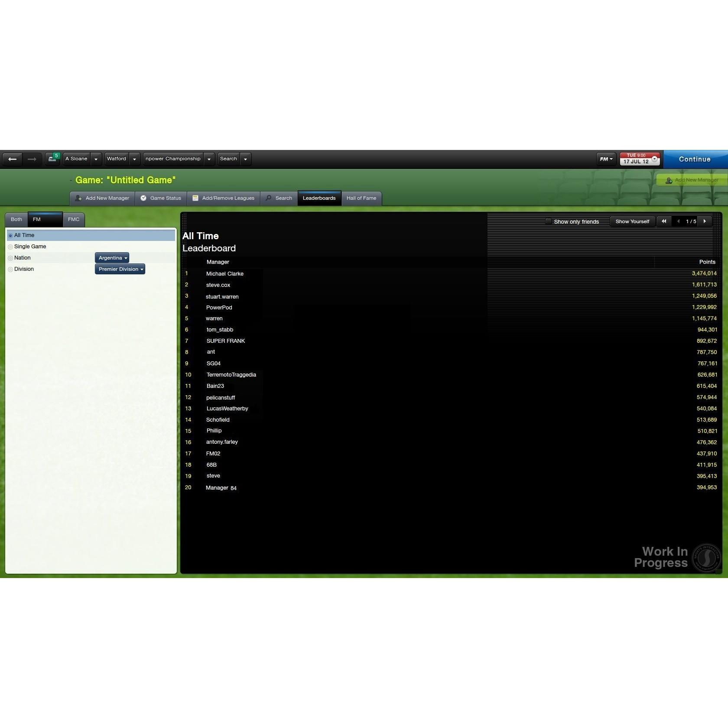Expand the Premier Division dropdown
728x728 pixels.
click(120, 269)
